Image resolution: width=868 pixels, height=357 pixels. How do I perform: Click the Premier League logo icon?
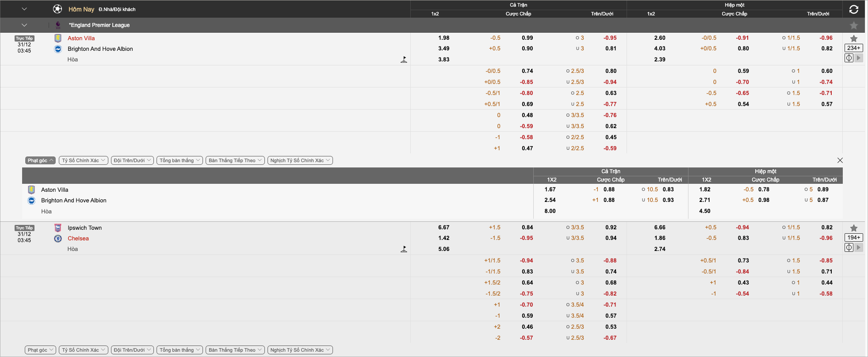pos(58,25)
